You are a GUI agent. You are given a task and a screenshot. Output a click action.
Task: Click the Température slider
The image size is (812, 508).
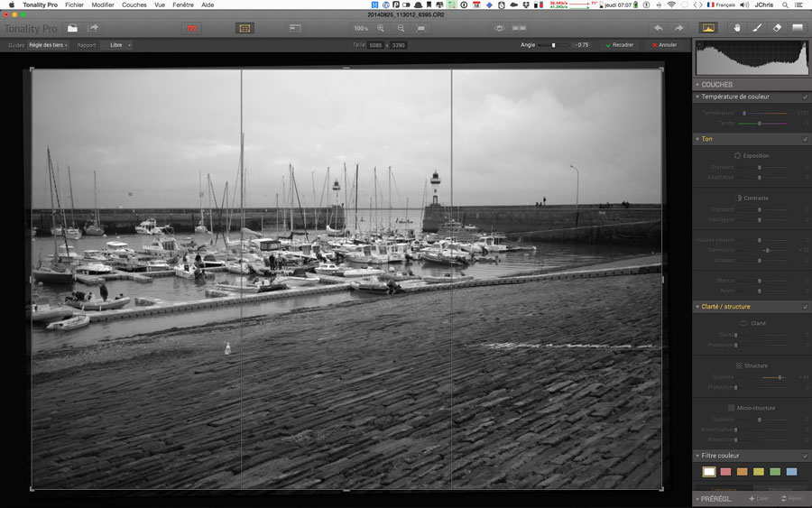(x=762, y=113)
